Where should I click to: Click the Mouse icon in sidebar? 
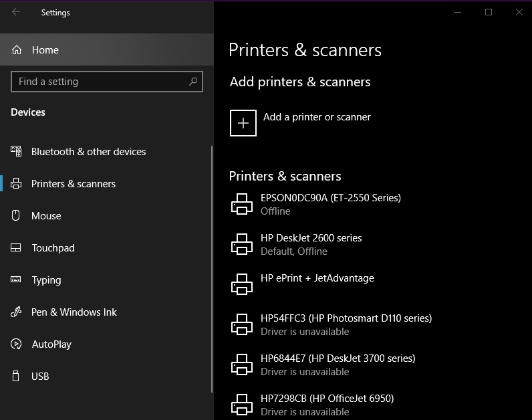(x=17, y=215)
